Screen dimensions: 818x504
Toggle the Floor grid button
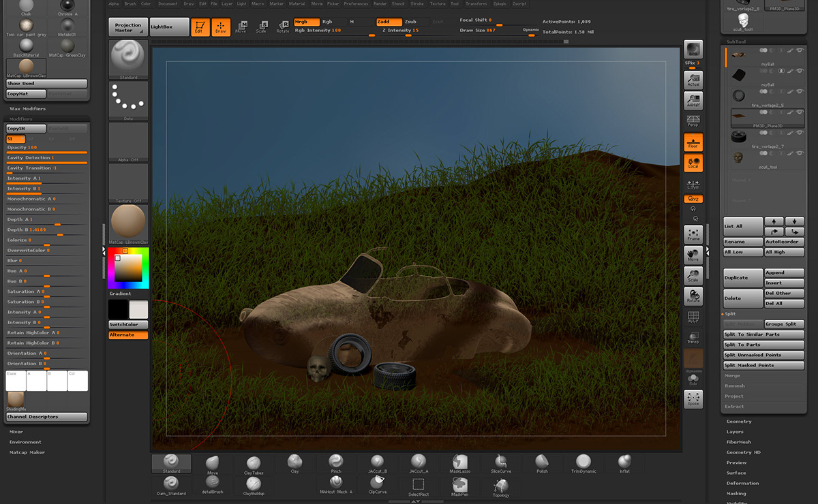(693, 142)
